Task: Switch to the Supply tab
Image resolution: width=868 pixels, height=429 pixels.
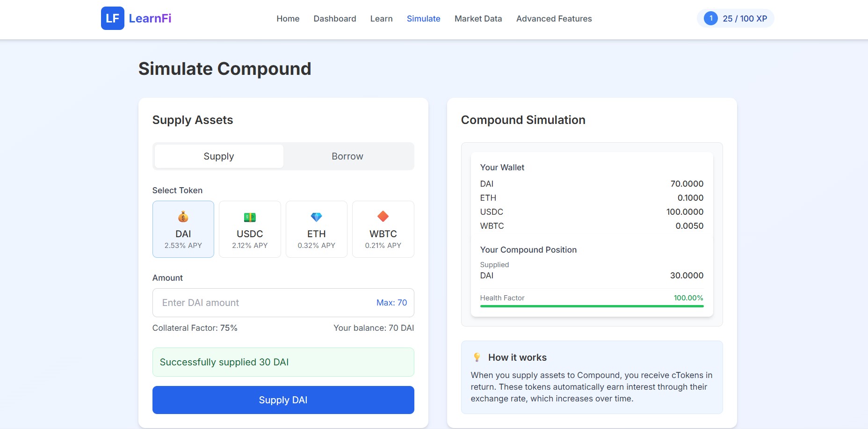Action: 219,156
